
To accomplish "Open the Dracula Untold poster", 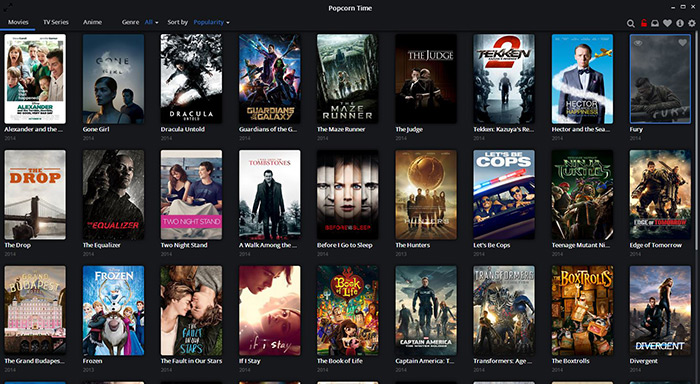I will (192, 79).
